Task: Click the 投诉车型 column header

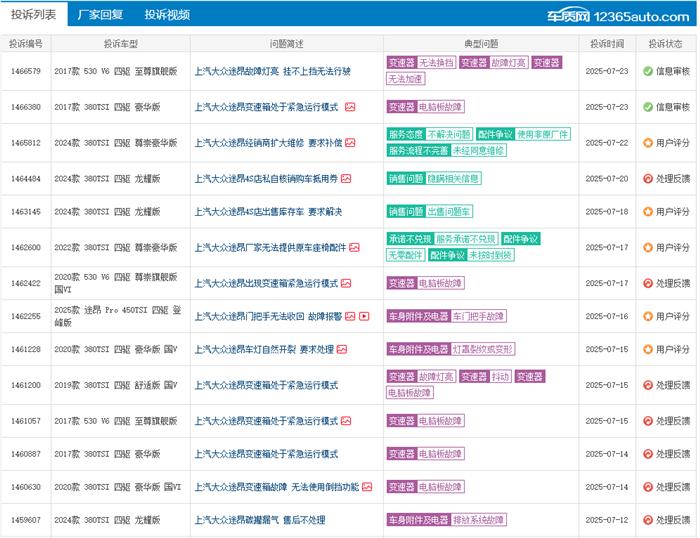Action: click(121, 44)
